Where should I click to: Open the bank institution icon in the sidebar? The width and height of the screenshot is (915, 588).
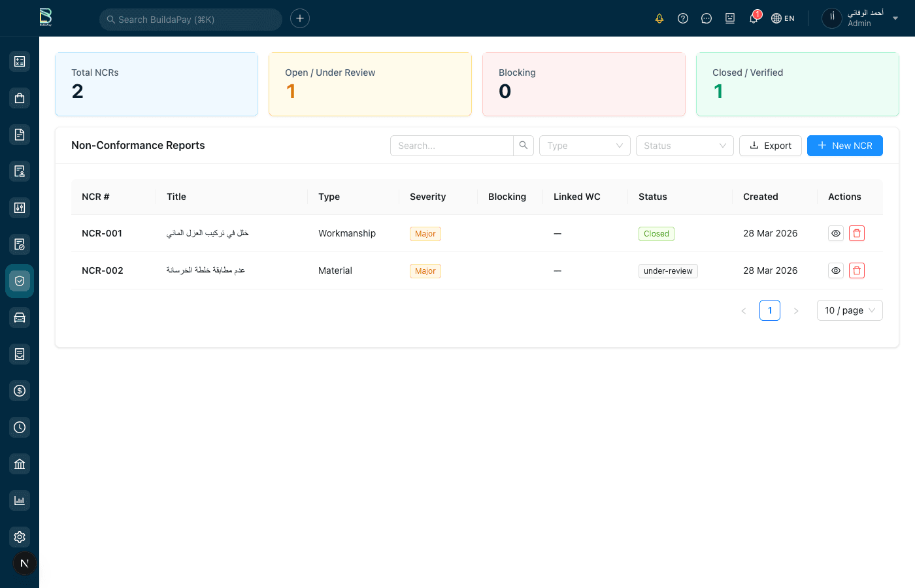click(x=19, y=463)
